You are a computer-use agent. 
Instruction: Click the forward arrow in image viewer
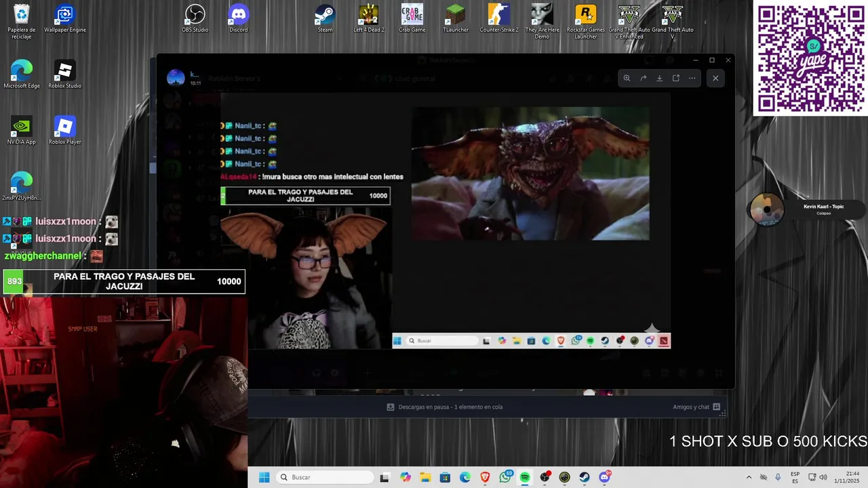[x=643, y=78]
